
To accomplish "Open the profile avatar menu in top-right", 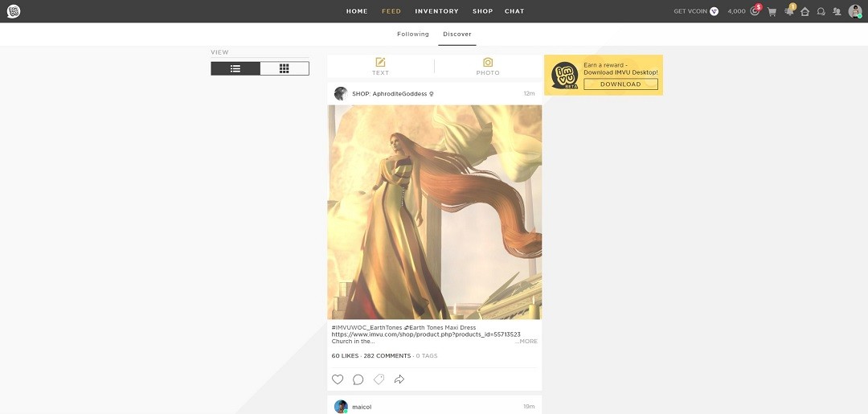I will pyautogui.click(x=855, y=11).
